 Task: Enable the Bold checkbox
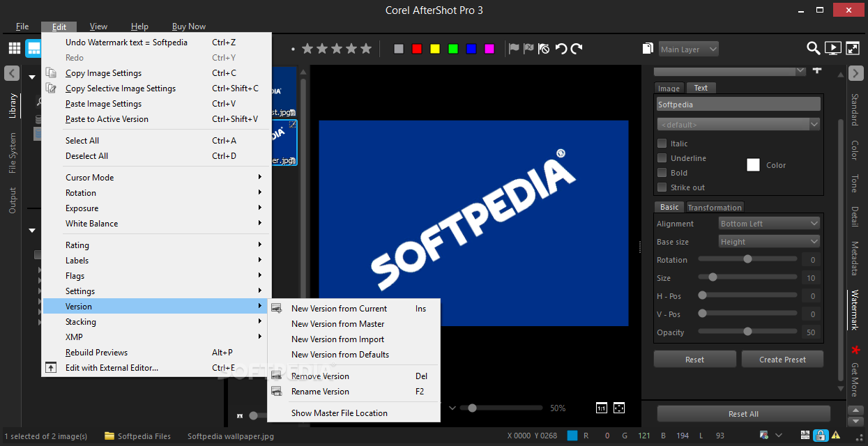click(662, 173)
